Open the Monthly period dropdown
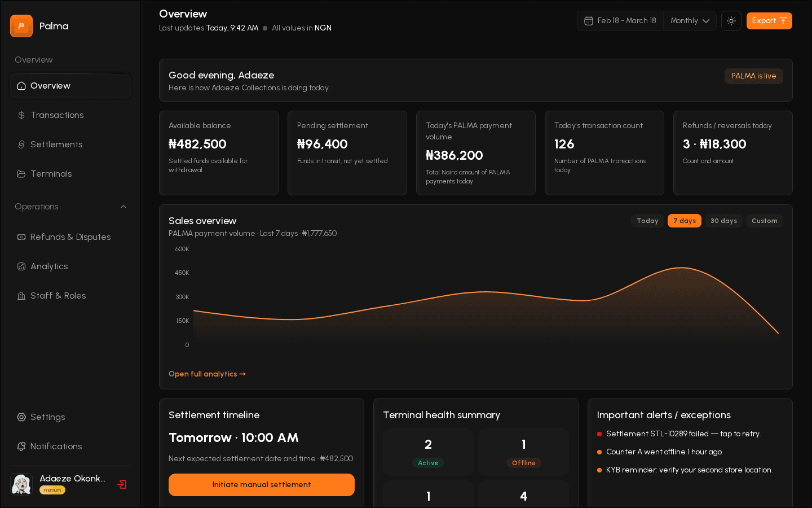The image size is (812, 508). tap(690, 21)
